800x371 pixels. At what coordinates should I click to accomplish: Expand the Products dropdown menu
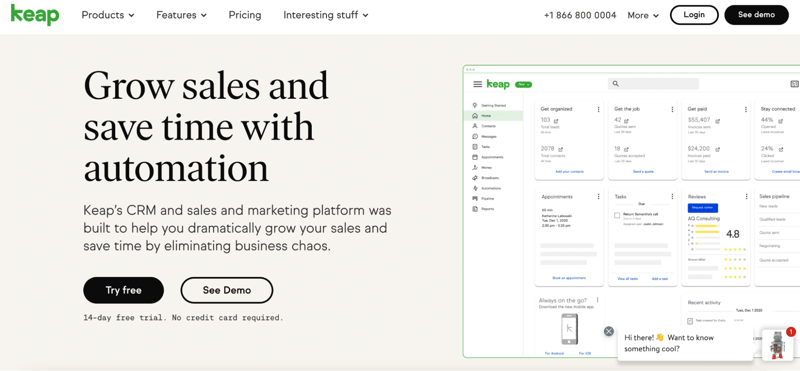point(108,15)
